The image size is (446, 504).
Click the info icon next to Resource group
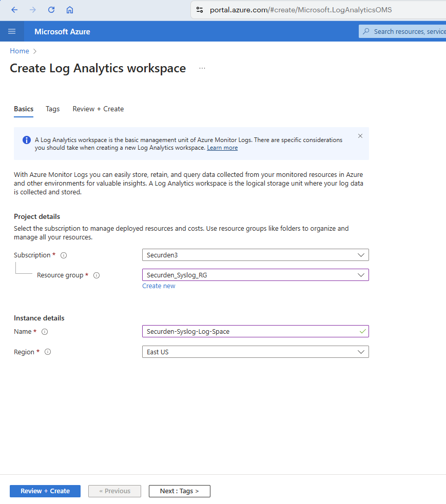tap(96, 275)
